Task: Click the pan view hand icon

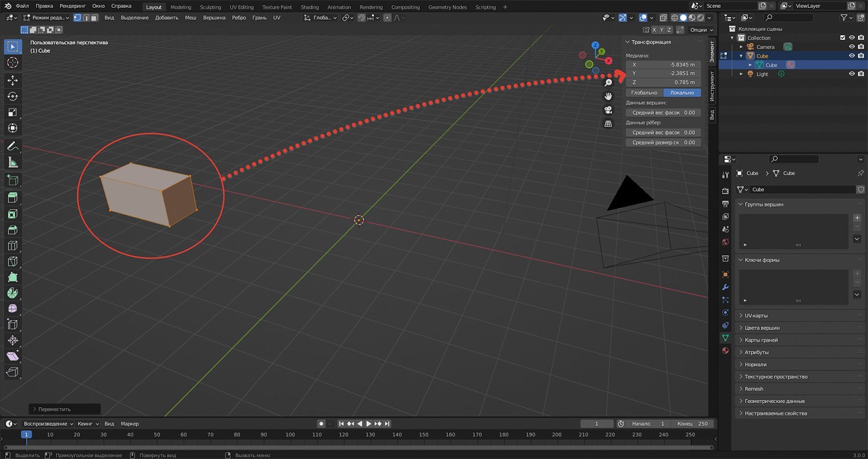Action: [x=608, y=96]
